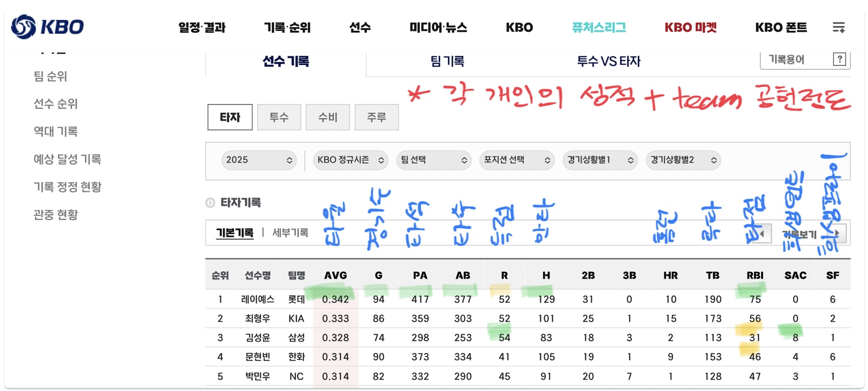868x391 pixels.
Task: Open 예상 달성 기록 in the sidebar
Action: click(x=67, y=160)
